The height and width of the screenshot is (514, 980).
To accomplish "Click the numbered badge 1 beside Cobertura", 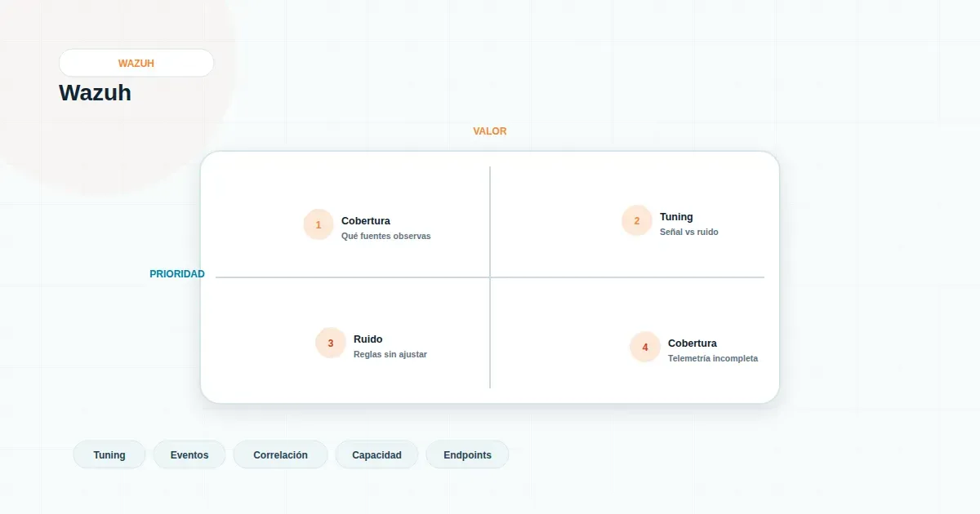I will pyautogui.click(x=318, y=224).
